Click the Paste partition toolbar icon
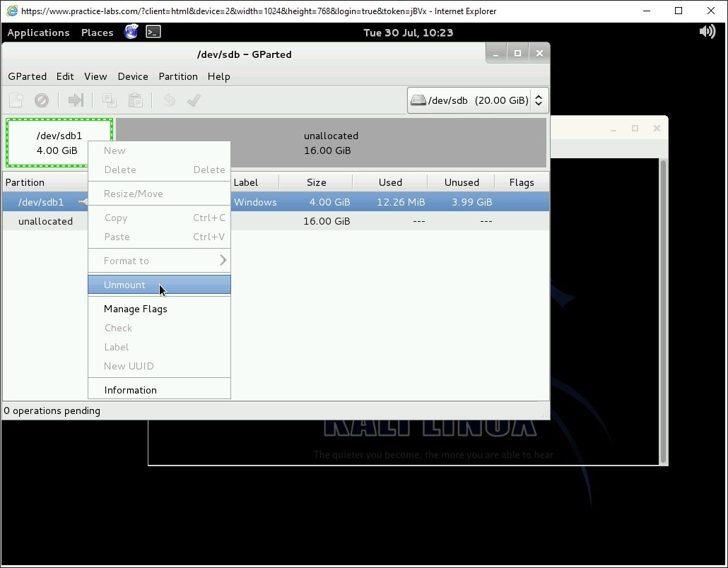The image size is (728, 568). 135,100
